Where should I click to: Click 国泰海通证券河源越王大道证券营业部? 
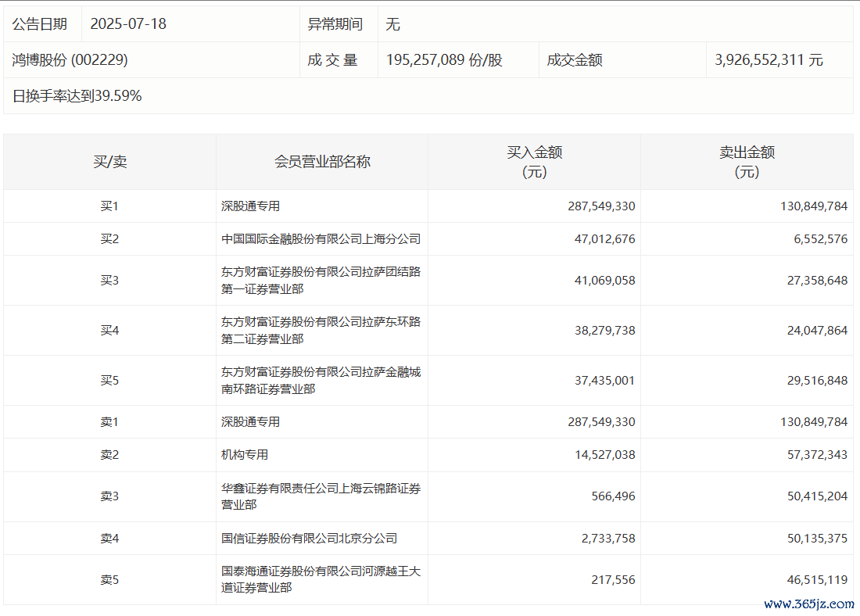[321, 579]
